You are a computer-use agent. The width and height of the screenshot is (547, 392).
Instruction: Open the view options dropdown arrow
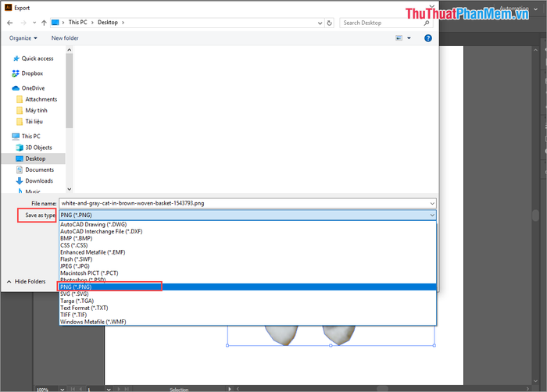409,38
